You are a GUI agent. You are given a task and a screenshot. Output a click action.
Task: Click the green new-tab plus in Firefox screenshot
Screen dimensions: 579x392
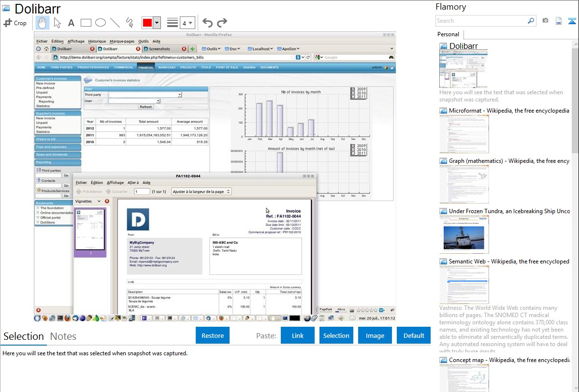192,49
